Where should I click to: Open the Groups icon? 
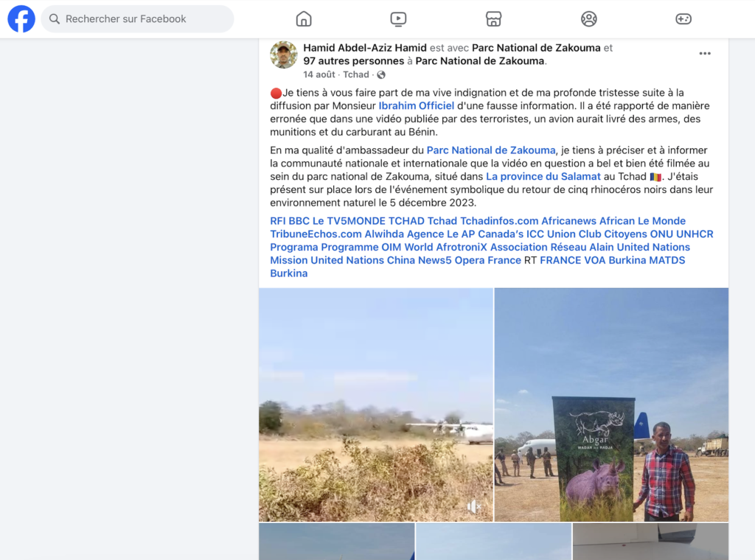coord(588,18)
